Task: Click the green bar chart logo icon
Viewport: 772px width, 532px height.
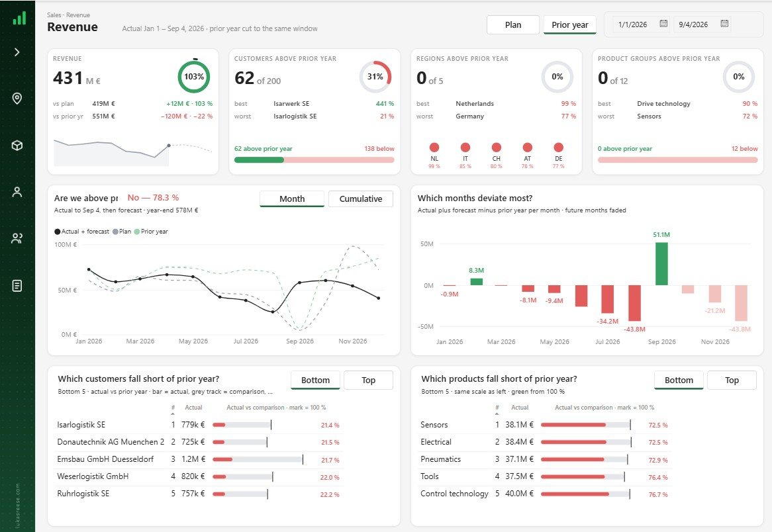Action: point(19,19)
